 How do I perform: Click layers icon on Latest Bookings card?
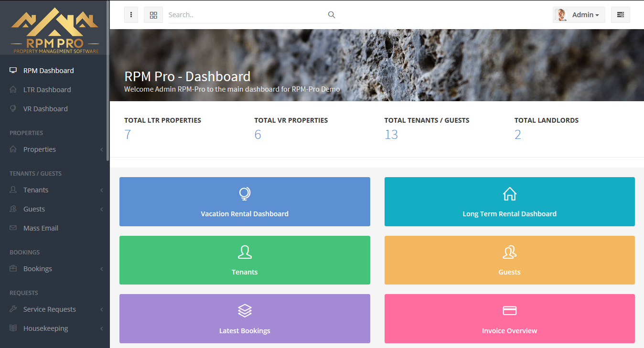[x=245, y=310]
